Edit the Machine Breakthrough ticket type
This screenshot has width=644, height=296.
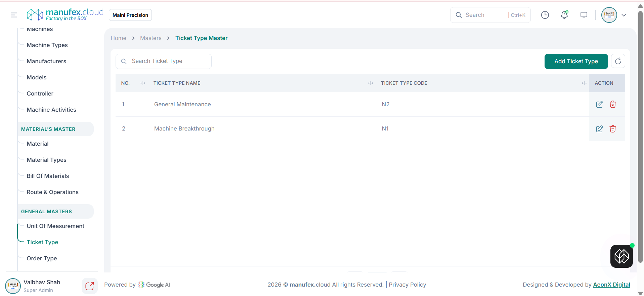coord(599,129)
